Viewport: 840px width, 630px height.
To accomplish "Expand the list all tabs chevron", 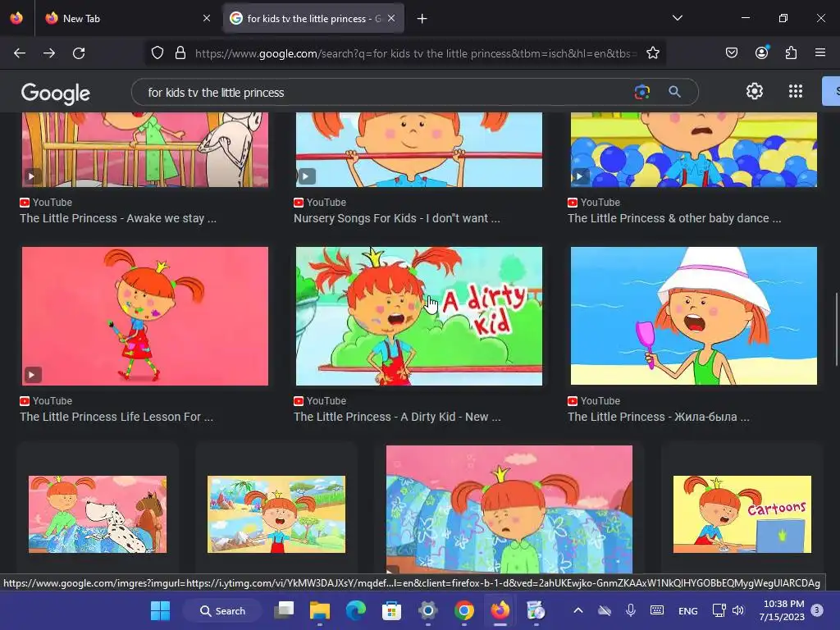I will 677,18.
